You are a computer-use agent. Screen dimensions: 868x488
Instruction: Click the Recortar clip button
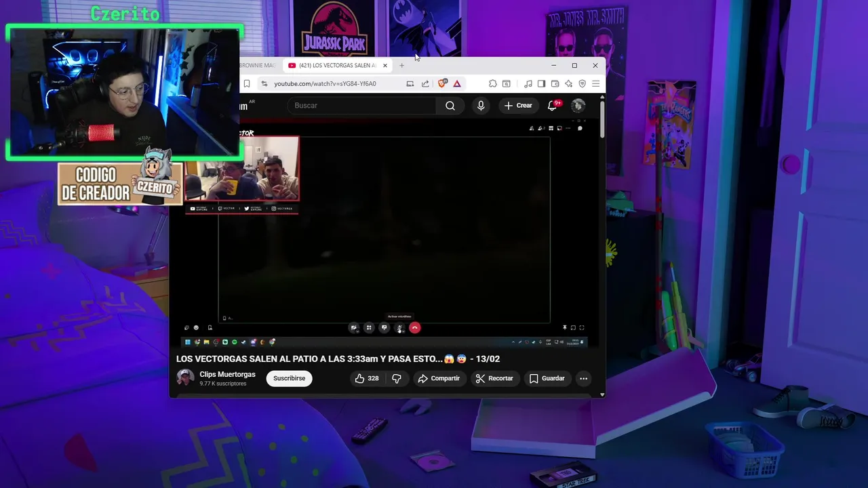[494, 378]
